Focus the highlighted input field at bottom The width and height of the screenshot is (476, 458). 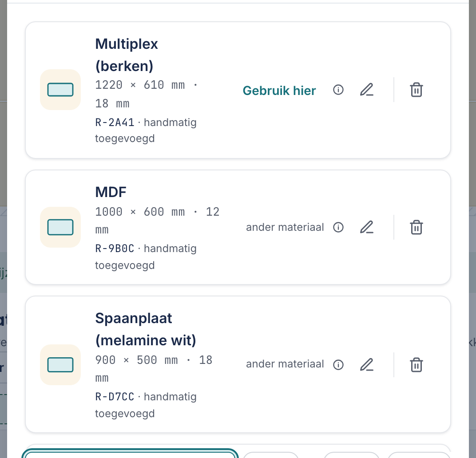130,454
